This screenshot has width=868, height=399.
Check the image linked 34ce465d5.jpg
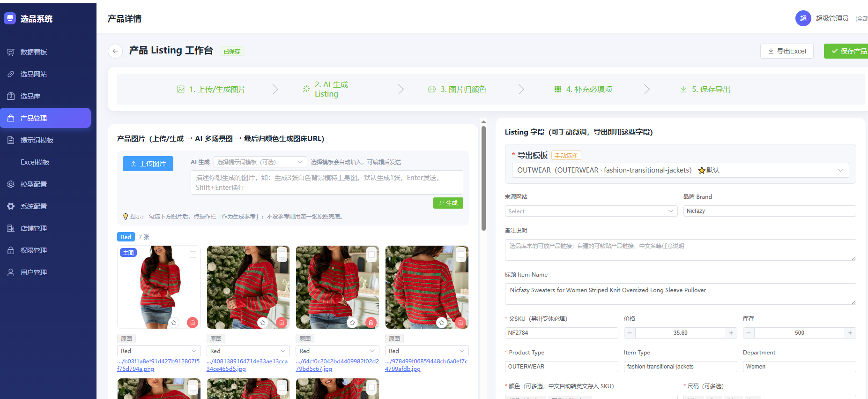pyautogui.click(x=282, y=255)
